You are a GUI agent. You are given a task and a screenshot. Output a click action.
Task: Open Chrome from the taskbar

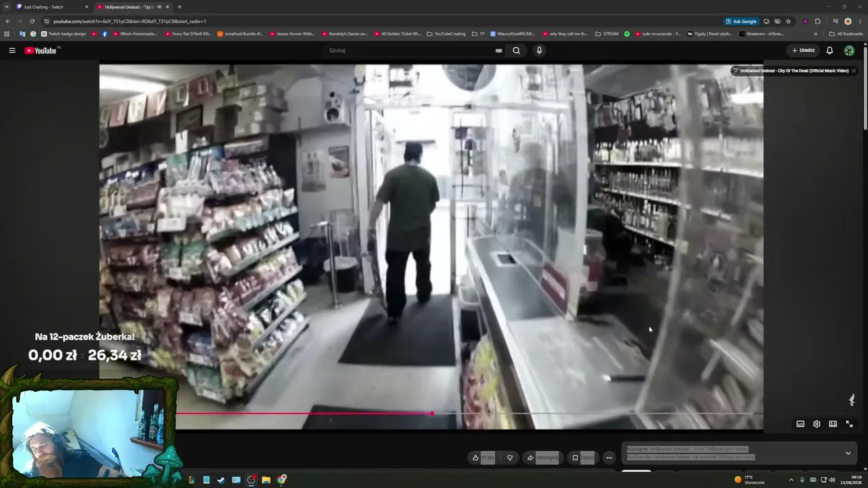pyautogui.click(x=281, y=480)
